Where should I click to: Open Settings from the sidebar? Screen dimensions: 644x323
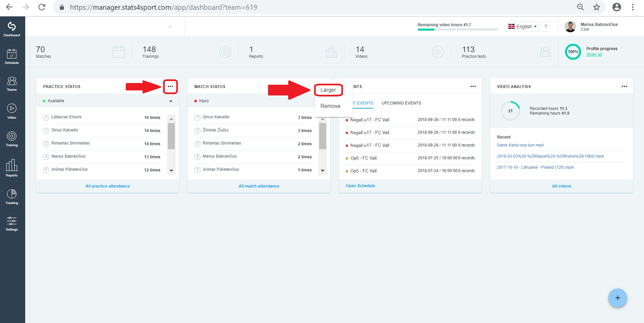pyautogui.click(x=12, y=224)
